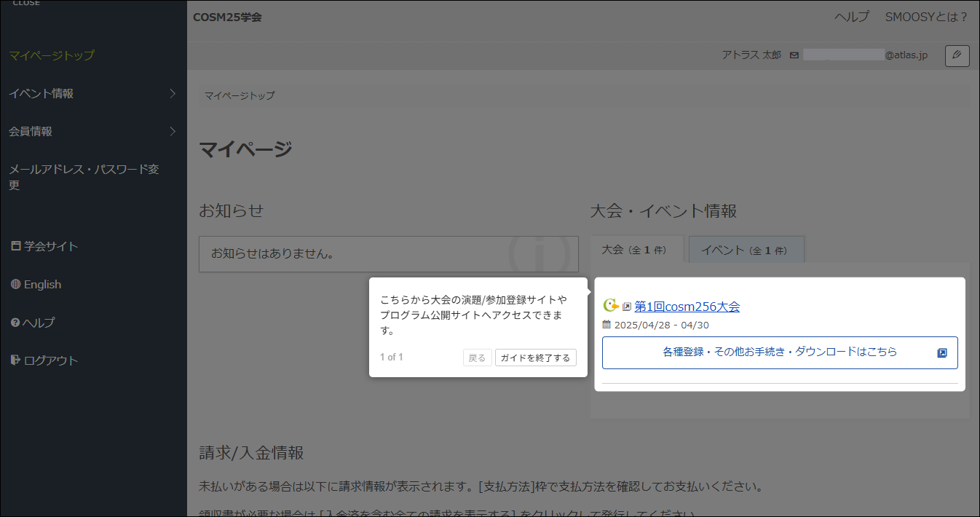Click the external-link icon before the 第1回cosm256大会 link
Viewport: 980px width, 517px height.
(x=626, y=306)
